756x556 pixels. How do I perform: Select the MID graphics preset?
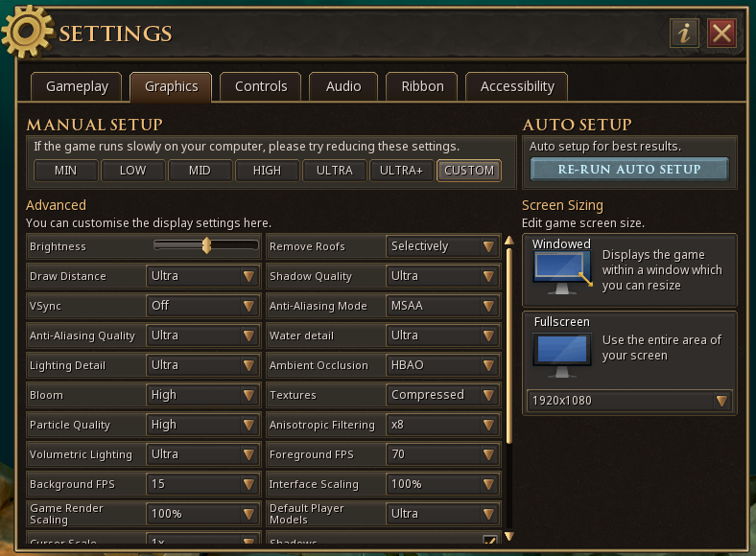click(x=200, y=171)
